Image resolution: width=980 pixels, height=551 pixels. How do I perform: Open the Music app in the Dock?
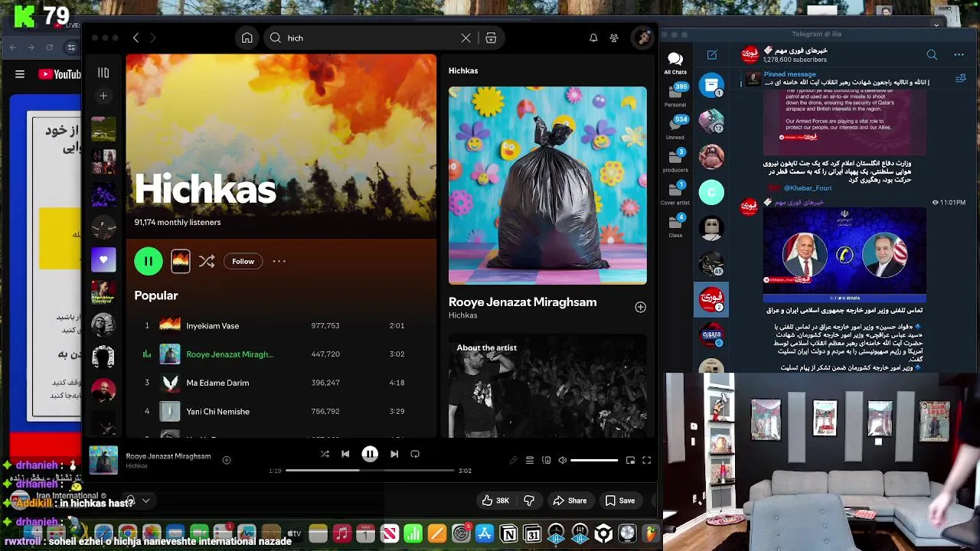pyautogui.click(x=341, y=533)
